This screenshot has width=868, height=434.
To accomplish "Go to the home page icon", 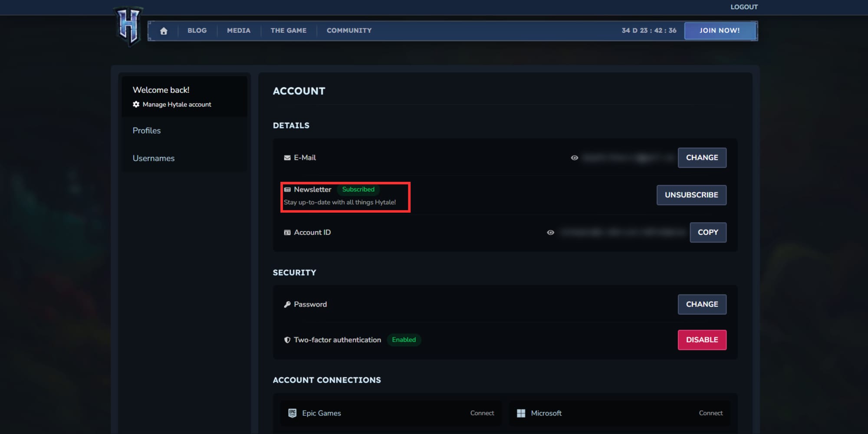I will pos(164,31).
